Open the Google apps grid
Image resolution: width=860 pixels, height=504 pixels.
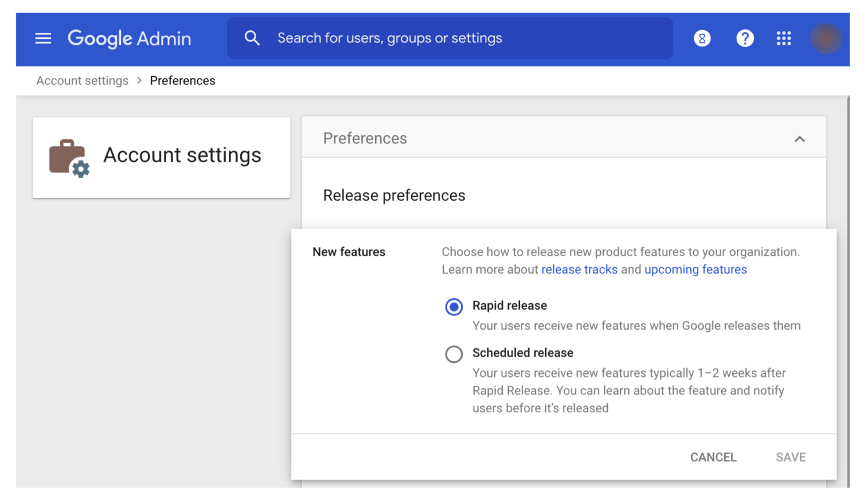(784, 38)
